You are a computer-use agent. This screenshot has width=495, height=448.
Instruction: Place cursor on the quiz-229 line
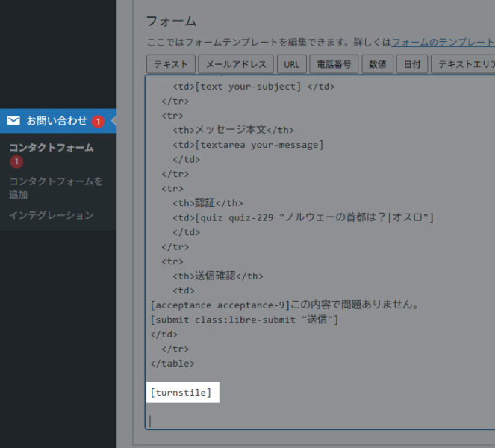314,217
